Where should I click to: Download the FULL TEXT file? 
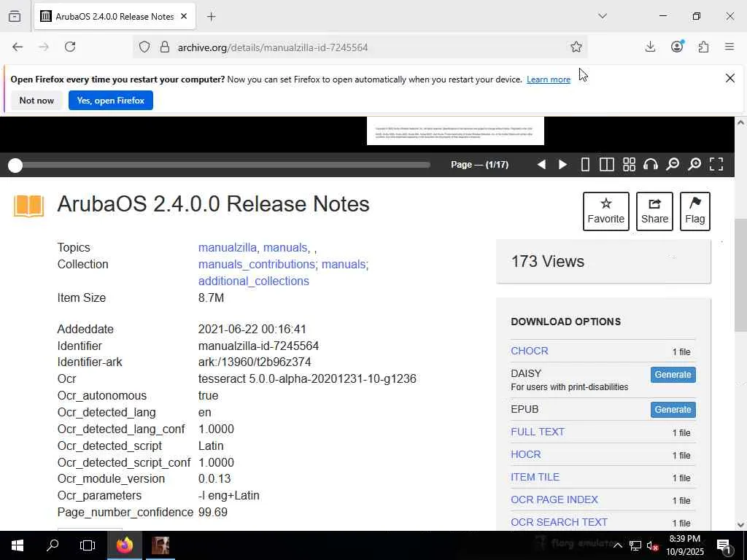click(x=538, y=432)
